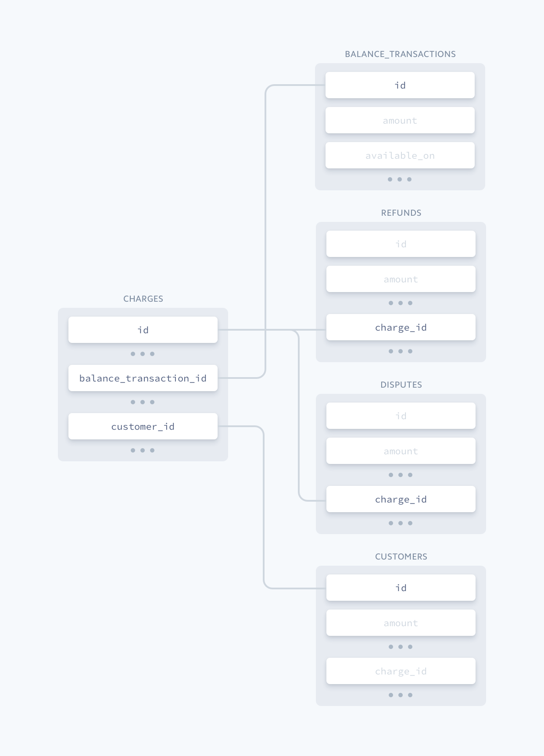Select amount field in BALANCE_TRANSACTIONS table

pos(400,120)
